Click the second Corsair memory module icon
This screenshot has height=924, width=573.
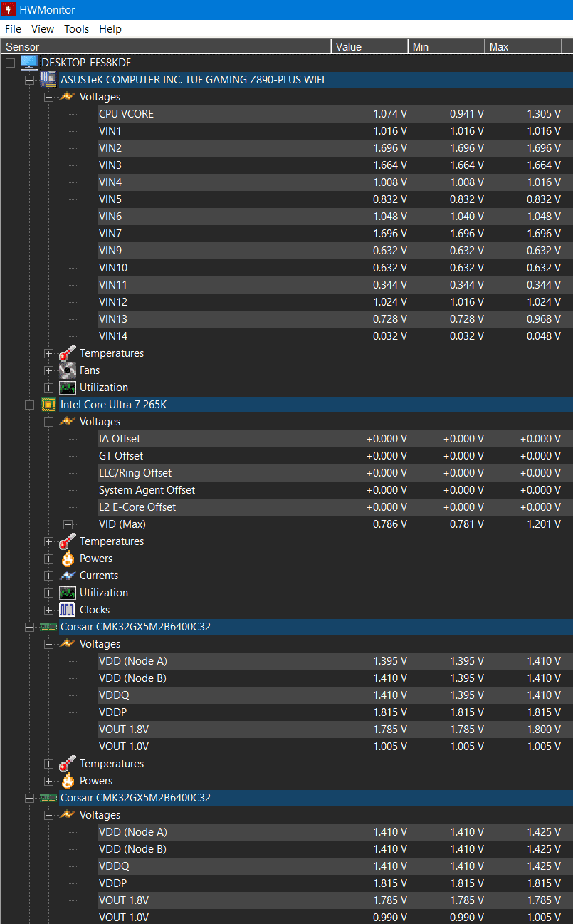pyautogui.click(x=48, y=798)
